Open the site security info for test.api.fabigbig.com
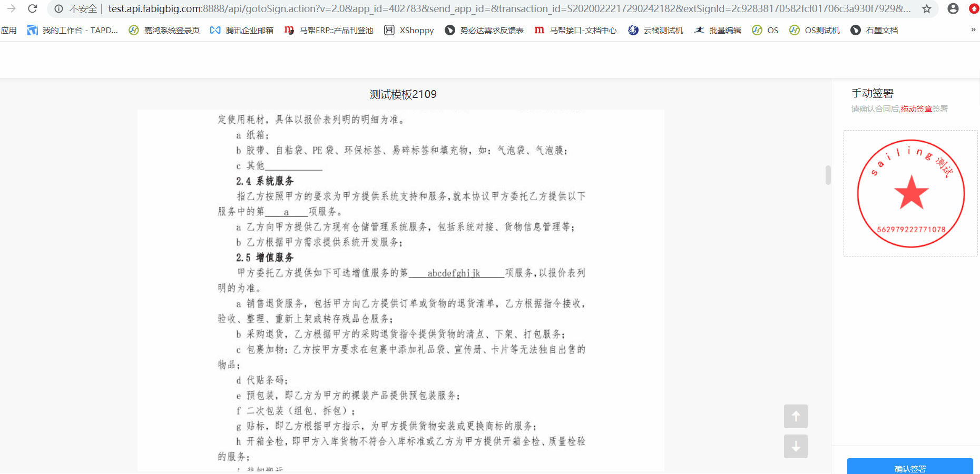The width and height of the screenshot is (980, 474). pos(58,9)
